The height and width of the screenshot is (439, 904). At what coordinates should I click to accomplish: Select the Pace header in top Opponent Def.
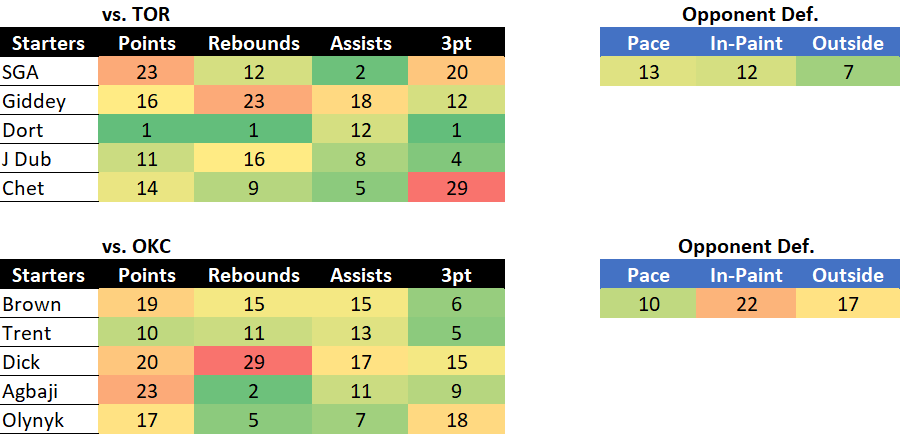(647, 43)
